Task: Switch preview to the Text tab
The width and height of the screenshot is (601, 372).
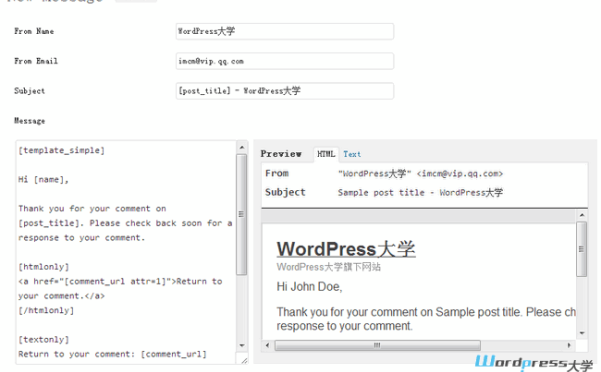Action: (x=352, y=154)
